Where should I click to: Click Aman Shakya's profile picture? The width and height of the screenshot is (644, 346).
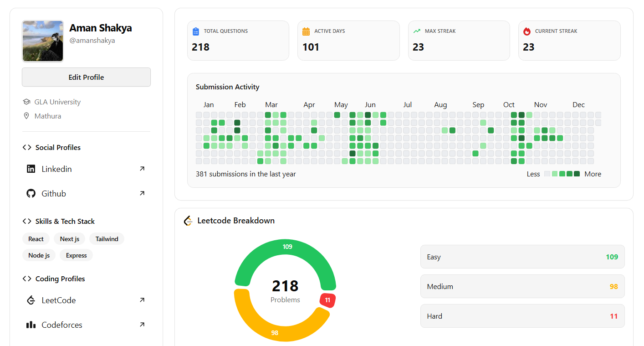[43, 41]
